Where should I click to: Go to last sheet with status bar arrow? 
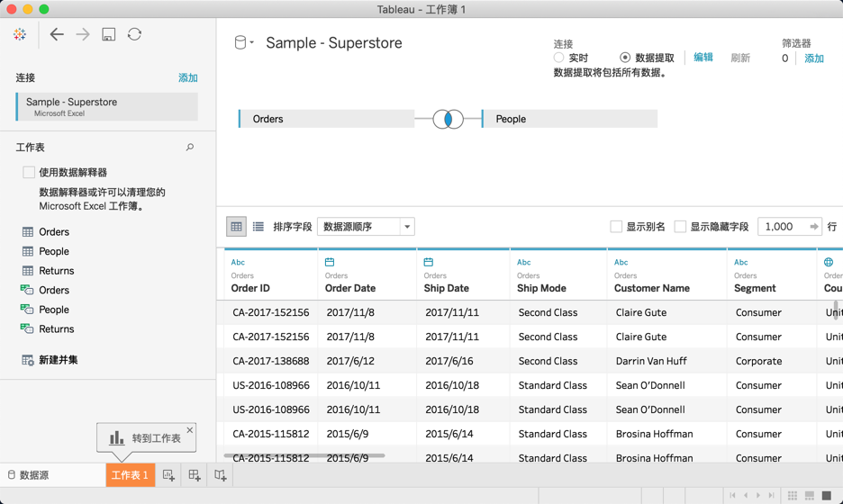[x=771, y=495]
